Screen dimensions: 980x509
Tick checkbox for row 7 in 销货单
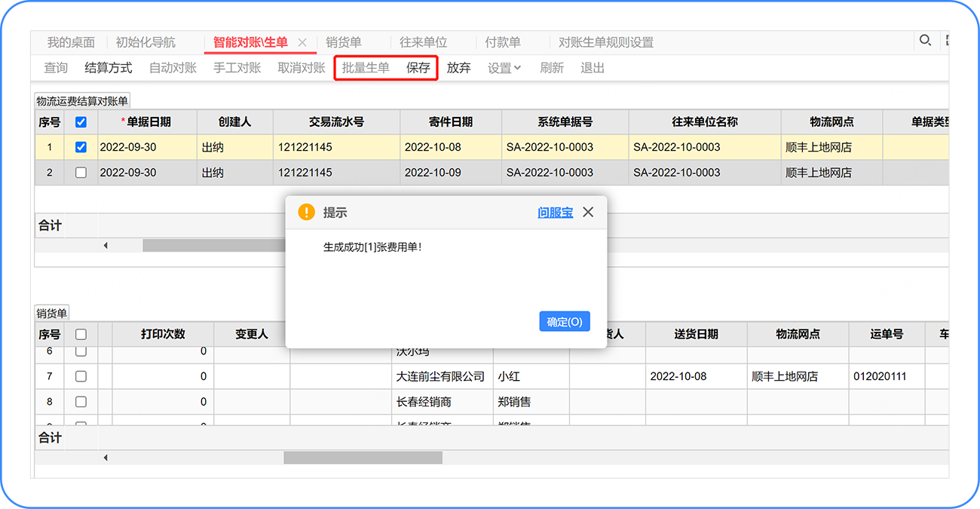pos(81,376)
